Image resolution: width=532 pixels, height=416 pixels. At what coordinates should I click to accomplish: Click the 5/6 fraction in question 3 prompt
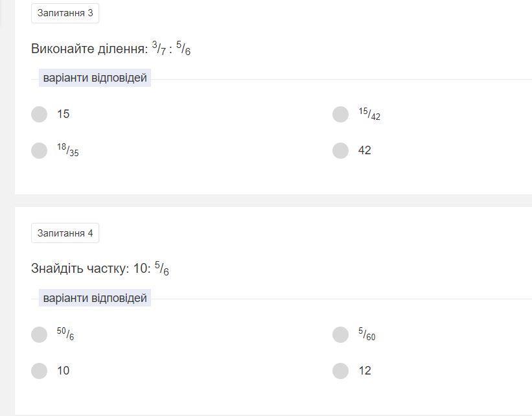[x=183, y=49]
